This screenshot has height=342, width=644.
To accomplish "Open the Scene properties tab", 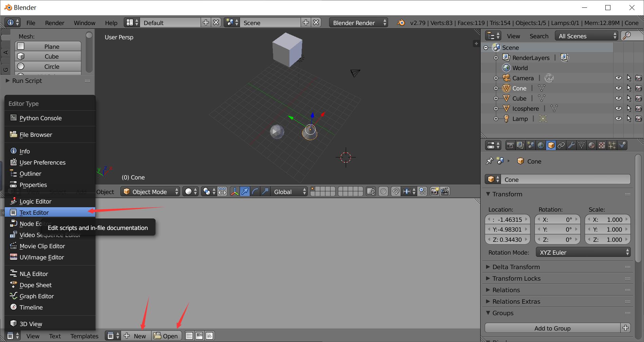I will (530, 145).
